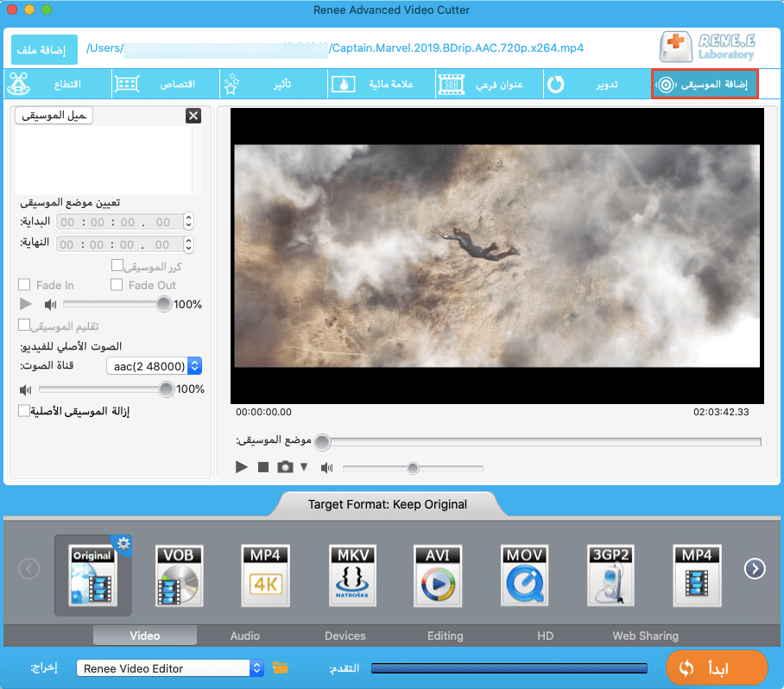784x689 pixels.
Task: Click the Renee Laboratory logo
Action: click(707, 47)
